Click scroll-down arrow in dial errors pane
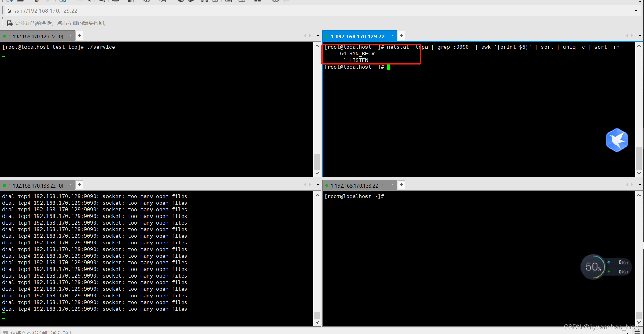 pyautogui.click(x=317, y=322)
